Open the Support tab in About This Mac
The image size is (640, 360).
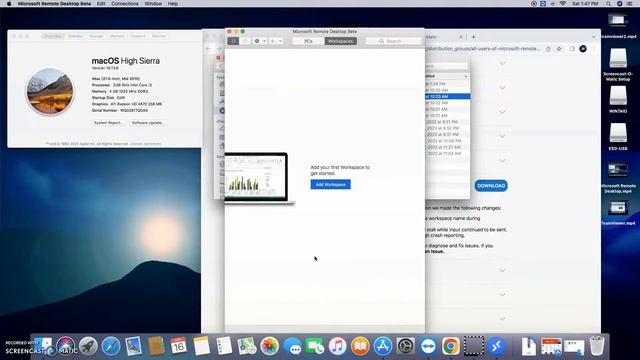[138, 36]
